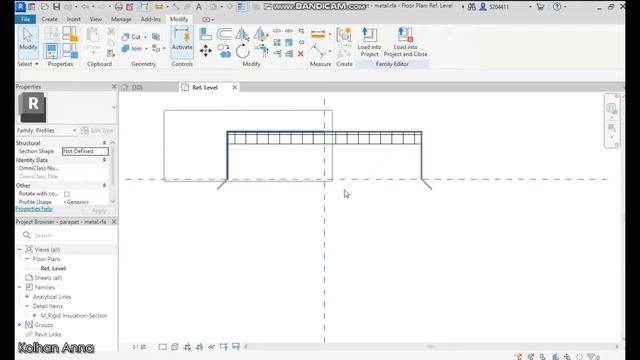This screenshot has width=640, height=360.
Task: Select the Rotate tool
Action: (x=242, y=51)
